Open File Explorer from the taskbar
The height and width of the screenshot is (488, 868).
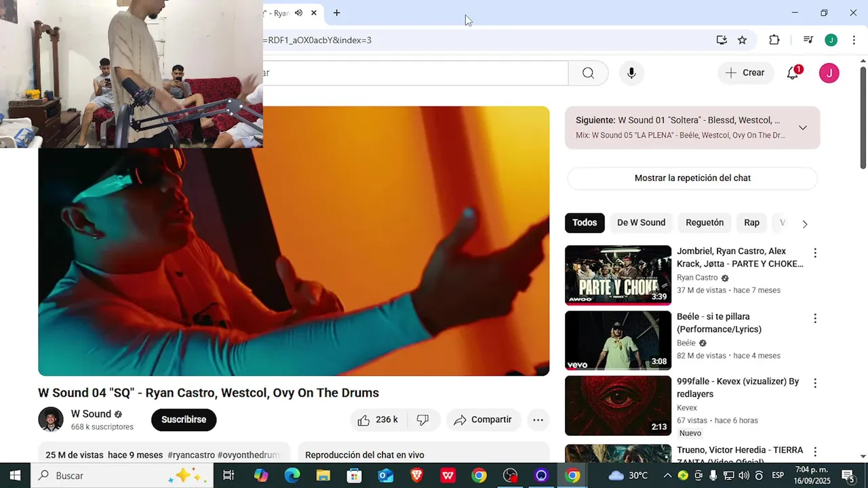(x=323, y=475)
